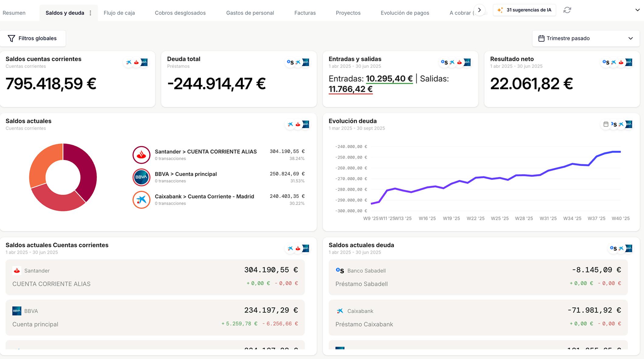The image size is (644, 359).
Task: Click the refresh data icon
Action: (x=567, y=10)
